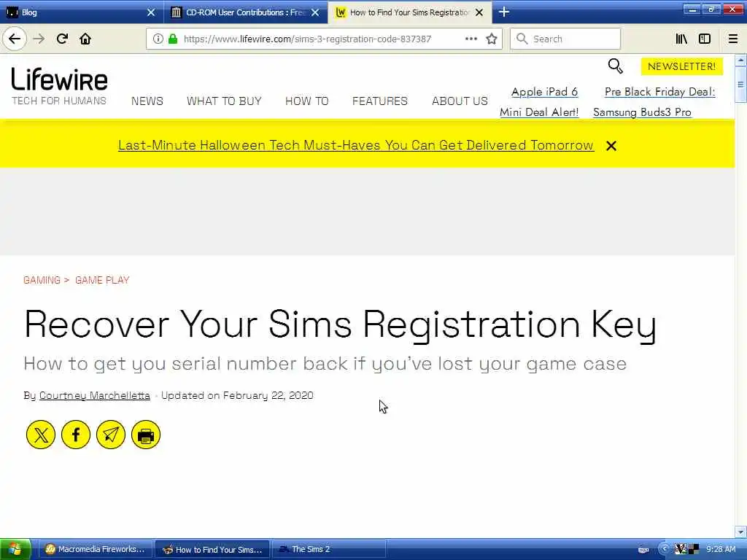Expand hidden system tray icons arrow
This screenshot has height=560, width=747.
665,549
